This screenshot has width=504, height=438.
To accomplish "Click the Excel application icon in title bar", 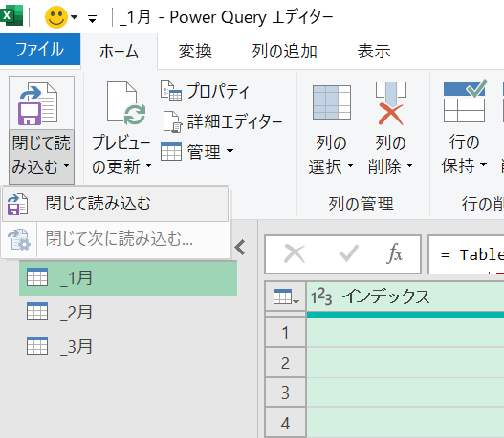I will (x=11, y=15).
